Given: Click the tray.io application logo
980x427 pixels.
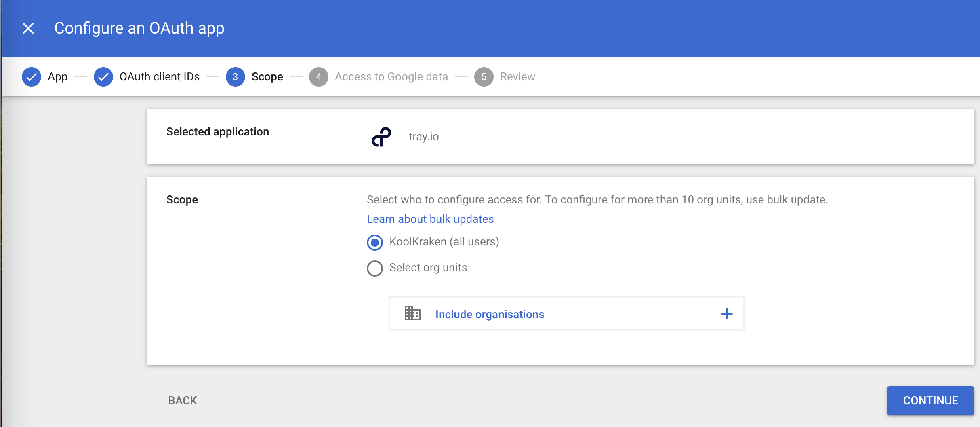Looking at the screenshot, I should point(381,137).
